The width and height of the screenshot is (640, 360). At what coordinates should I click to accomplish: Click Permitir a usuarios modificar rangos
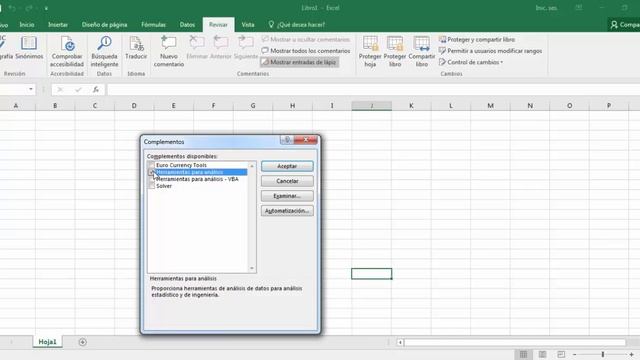(490, 51)
